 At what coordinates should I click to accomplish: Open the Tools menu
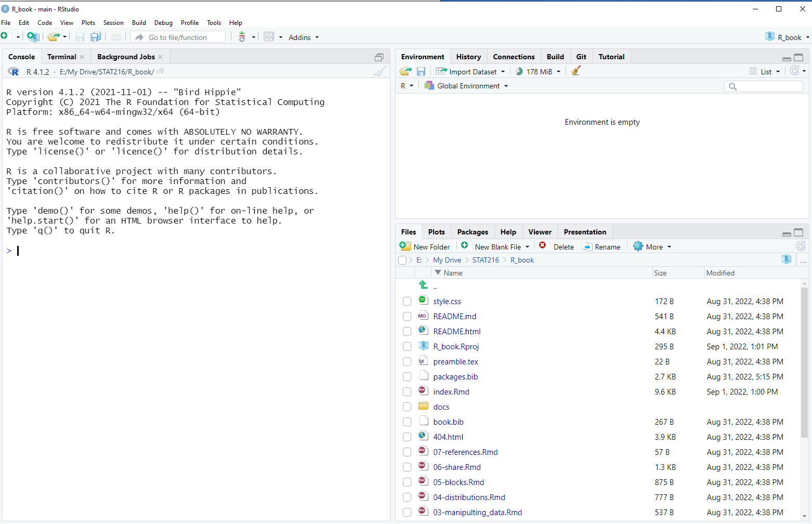214,23
